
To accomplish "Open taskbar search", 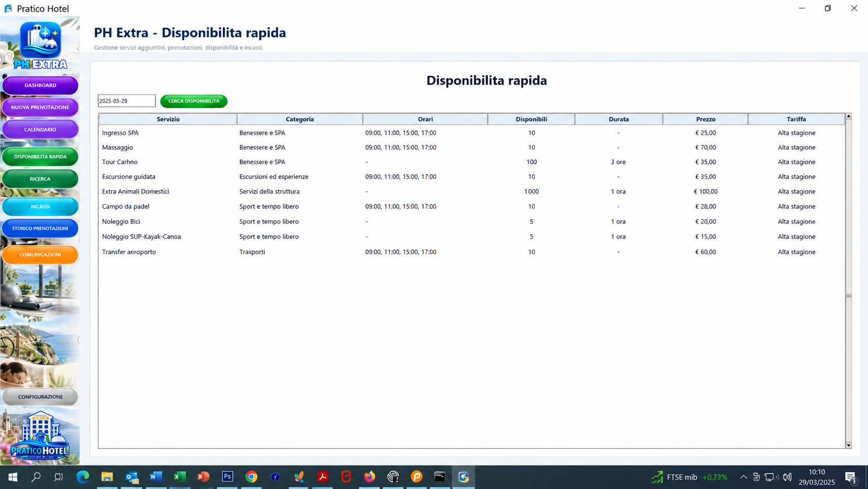I will [x=36, y=477].
